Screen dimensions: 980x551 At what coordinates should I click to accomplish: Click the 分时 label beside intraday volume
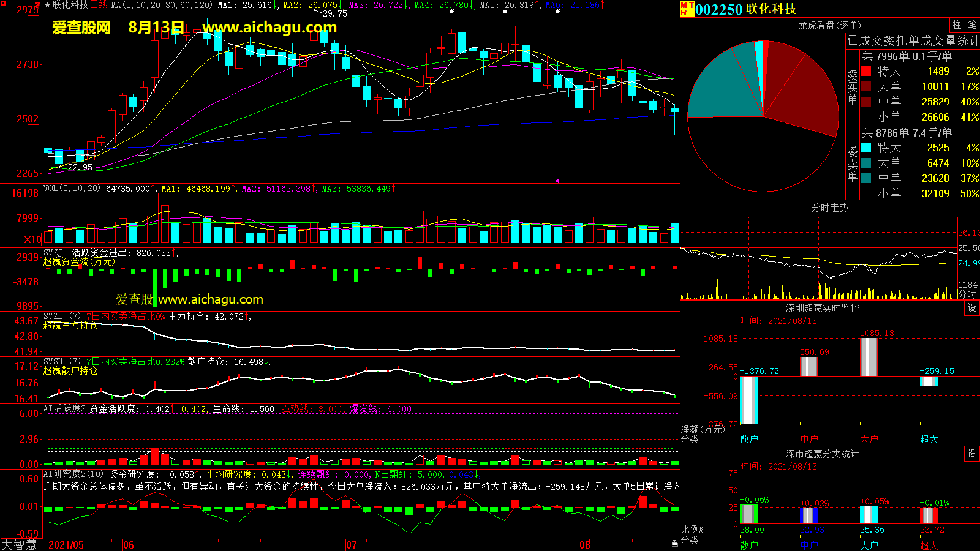967,294
